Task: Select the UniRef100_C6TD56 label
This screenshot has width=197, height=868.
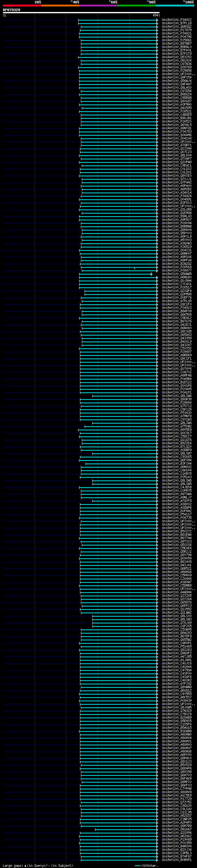Action: click(x=177, y=91)
